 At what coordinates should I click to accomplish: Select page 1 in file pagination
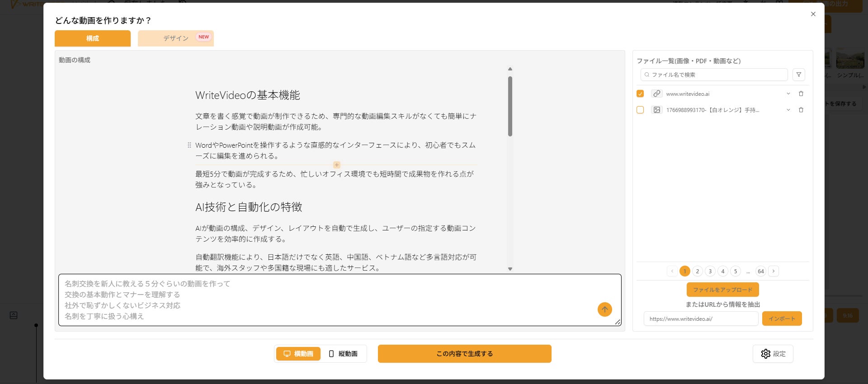(685, 271)
